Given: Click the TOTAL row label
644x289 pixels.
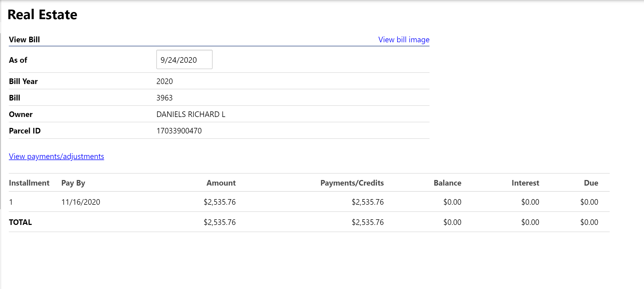Looking at the screenshot, I should click(20, 222).
